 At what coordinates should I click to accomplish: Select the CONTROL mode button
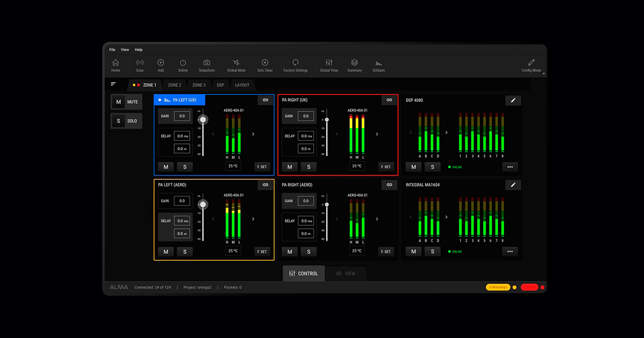pos(304,274)
